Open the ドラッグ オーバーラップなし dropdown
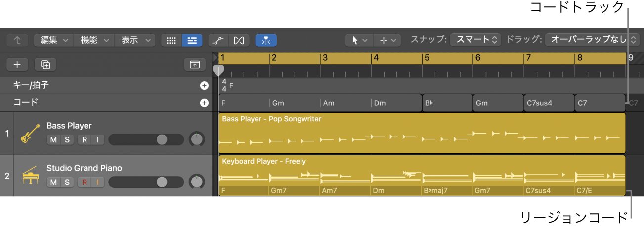Screen dimensions: 644x229 point(592,40)
